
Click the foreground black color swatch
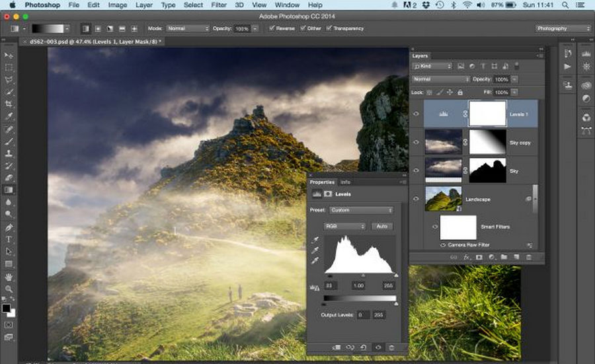tap(6, 309)
